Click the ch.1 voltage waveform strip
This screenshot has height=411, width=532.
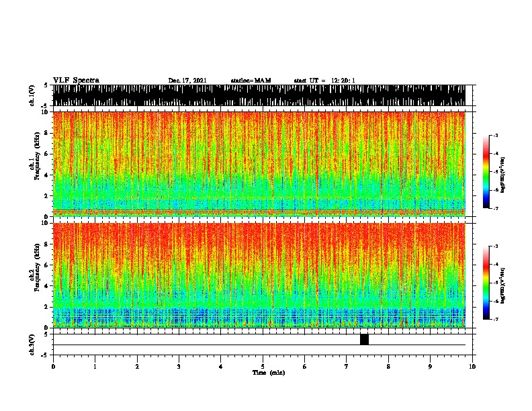coord(259,95)
